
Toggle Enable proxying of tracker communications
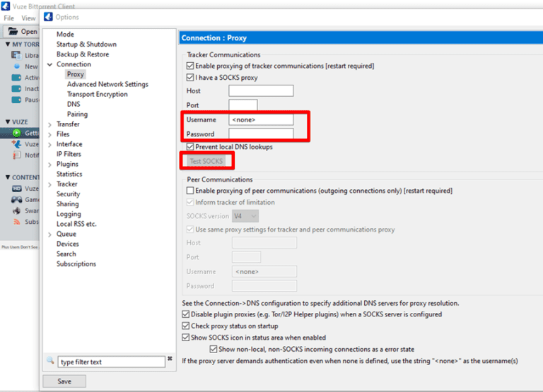pyautogui.click(x=189, y=66)
